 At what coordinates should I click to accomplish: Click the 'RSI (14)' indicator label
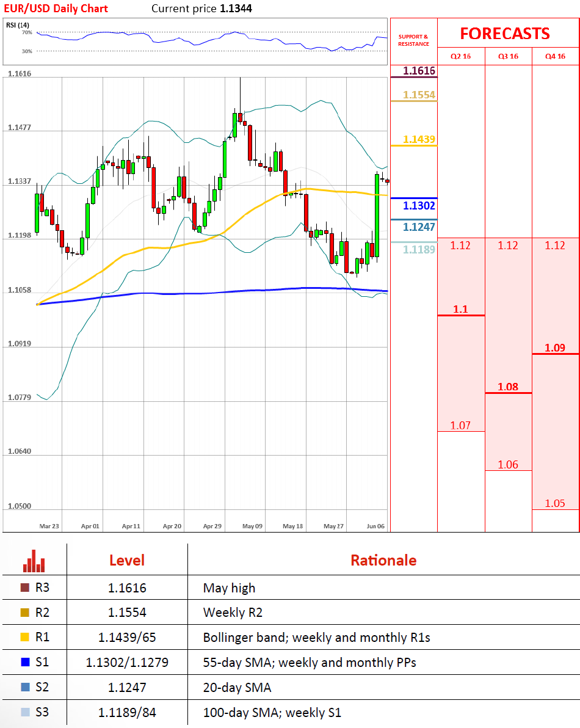tap(18, 25)
